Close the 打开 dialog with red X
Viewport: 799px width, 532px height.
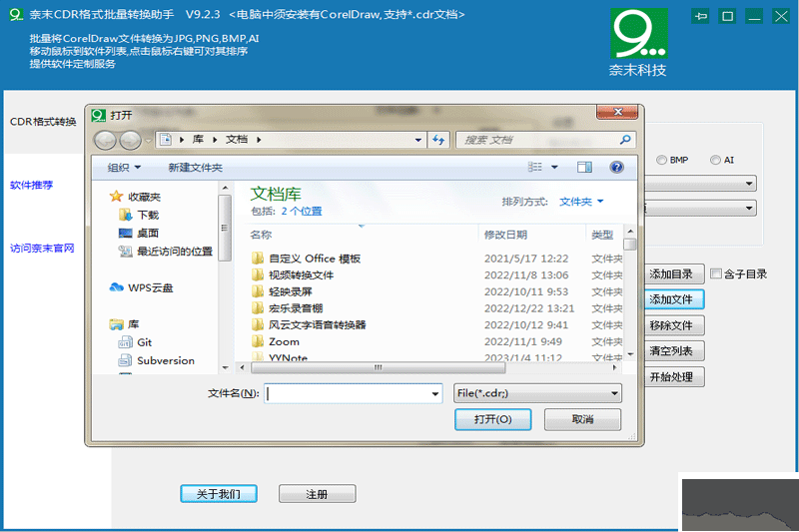click(x=617, y=112)
